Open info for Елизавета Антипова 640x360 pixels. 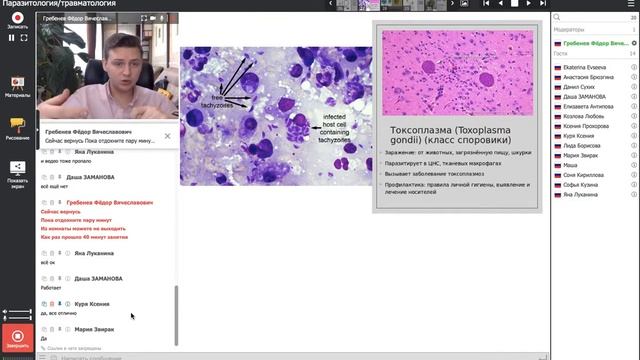tap(634, 107)
